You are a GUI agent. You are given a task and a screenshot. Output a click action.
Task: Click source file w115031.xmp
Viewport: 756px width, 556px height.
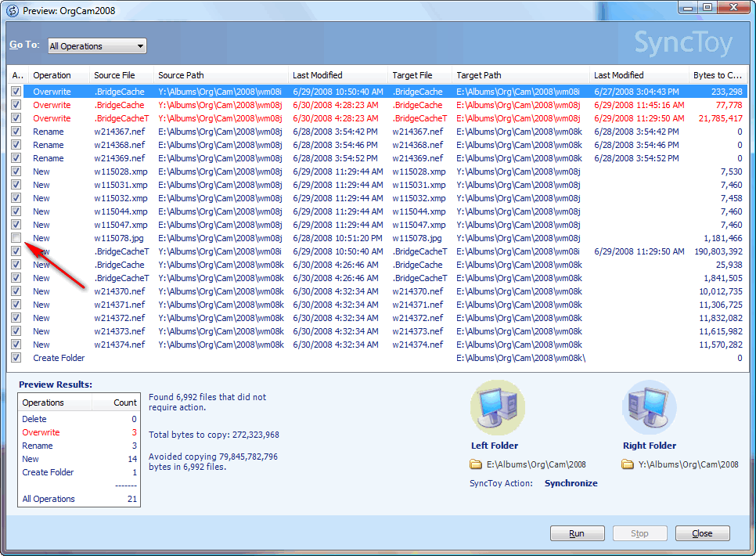[121, 185]
